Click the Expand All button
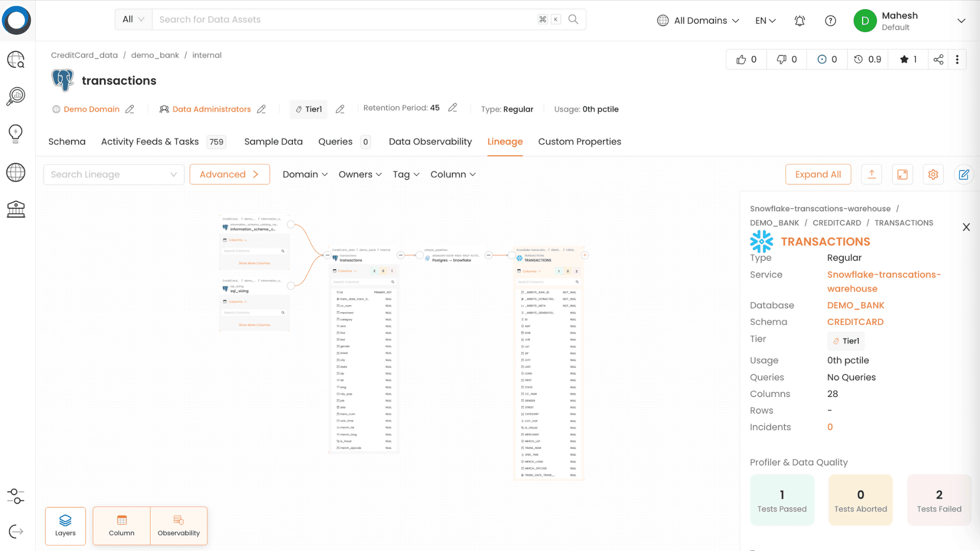980x551 pixels. [818, 174]
